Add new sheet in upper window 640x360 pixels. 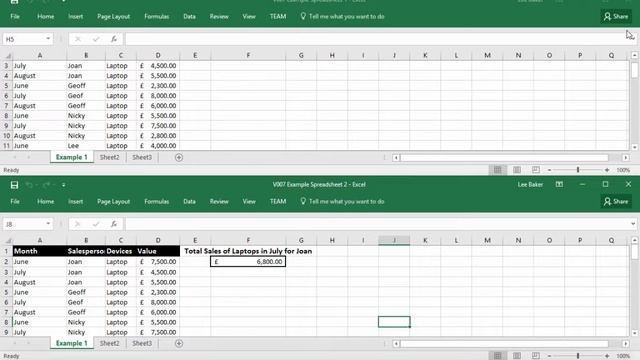coord(179,158)
